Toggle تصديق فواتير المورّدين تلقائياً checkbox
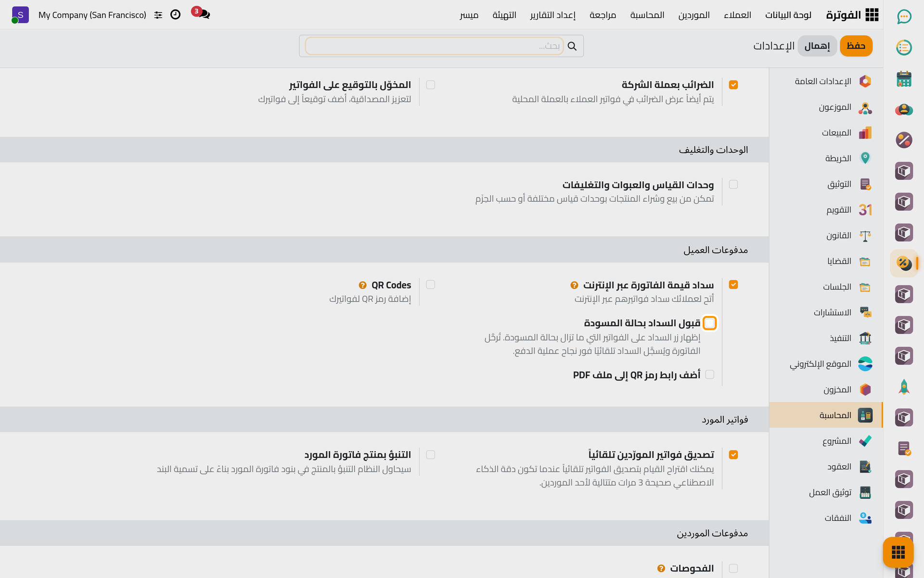 tap(733, 455)
